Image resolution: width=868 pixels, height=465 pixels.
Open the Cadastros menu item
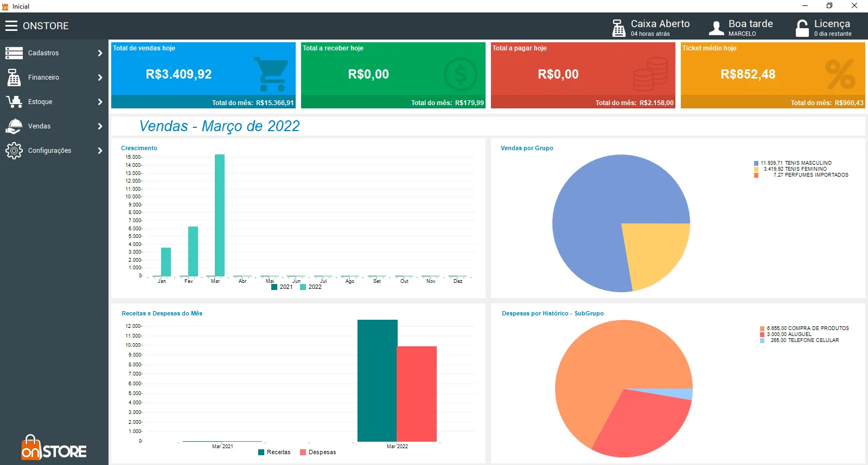tap(54, 53)
